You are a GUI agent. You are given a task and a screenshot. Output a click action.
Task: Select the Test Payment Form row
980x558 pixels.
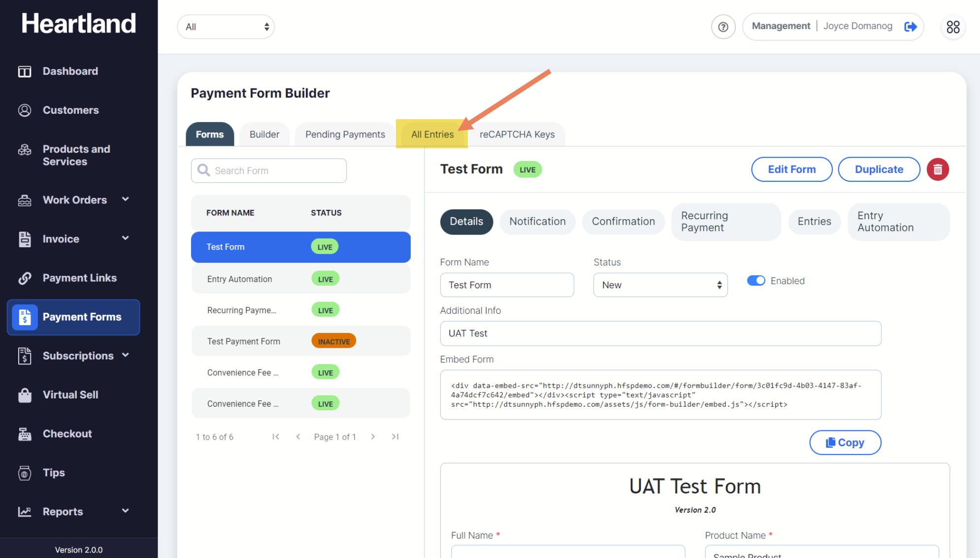coord(300,341)
